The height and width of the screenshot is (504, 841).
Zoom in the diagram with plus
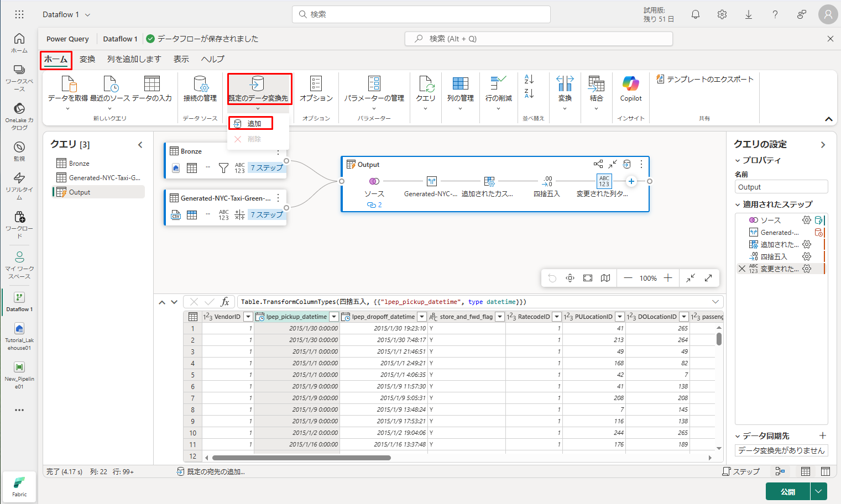(x=668, y=278)
